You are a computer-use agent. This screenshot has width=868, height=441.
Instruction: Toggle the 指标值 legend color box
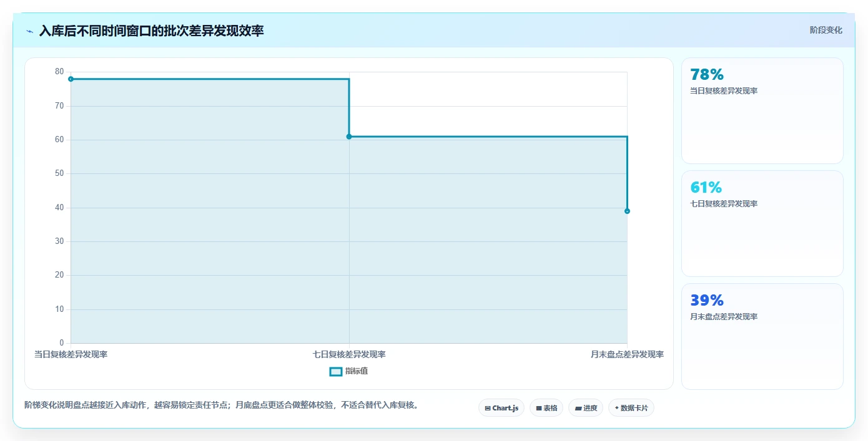(336, 371)
